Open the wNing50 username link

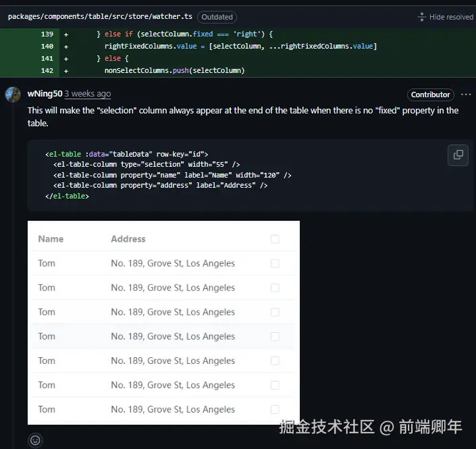coord(45,94)
